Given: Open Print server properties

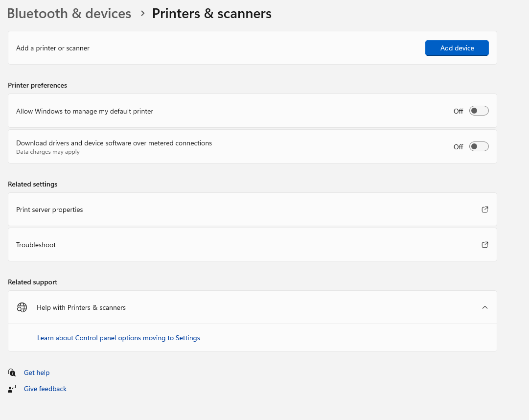Looking at the screenshot, I should (49, 210).
